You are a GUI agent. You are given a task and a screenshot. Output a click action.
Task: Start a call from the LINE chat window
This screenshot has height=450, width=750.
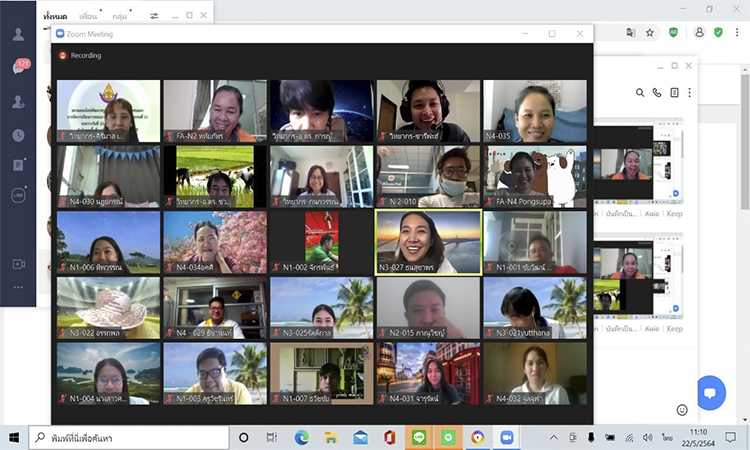657,92
